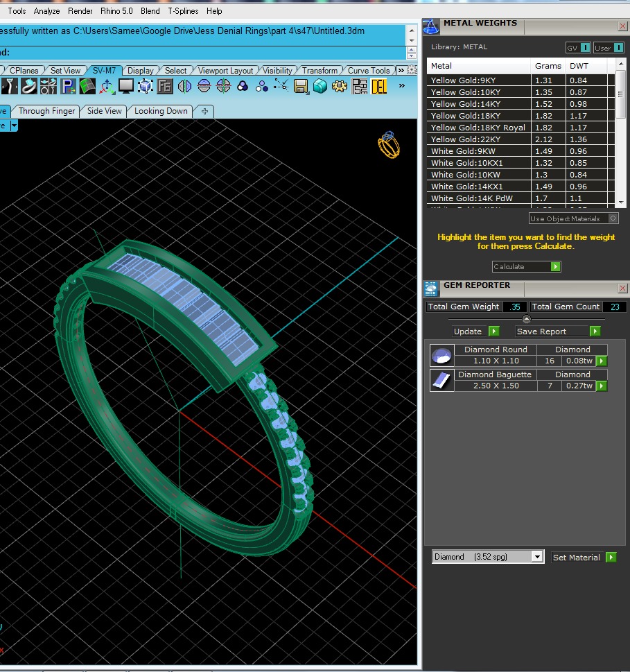The width and height of the screenshot is (630, 672).
Task: Click the Update gem report button
Action: tap(475, 331)
